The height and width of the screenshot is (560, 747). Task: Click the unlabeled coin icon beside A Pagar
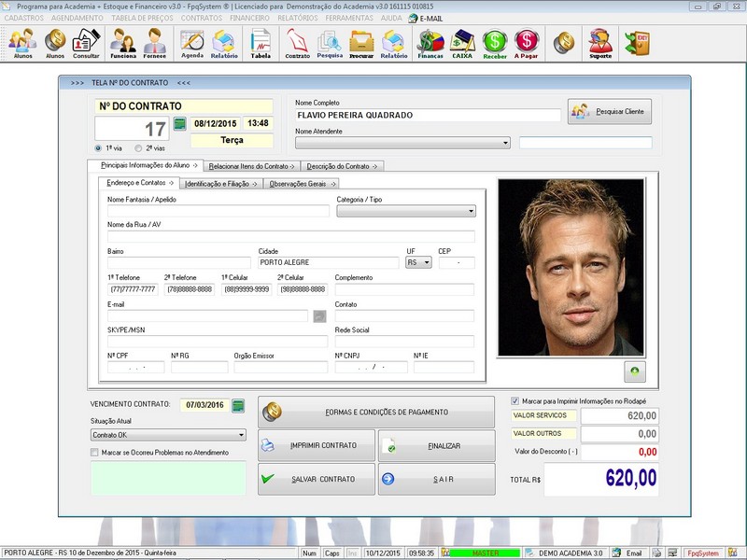(x=564, y=43)
